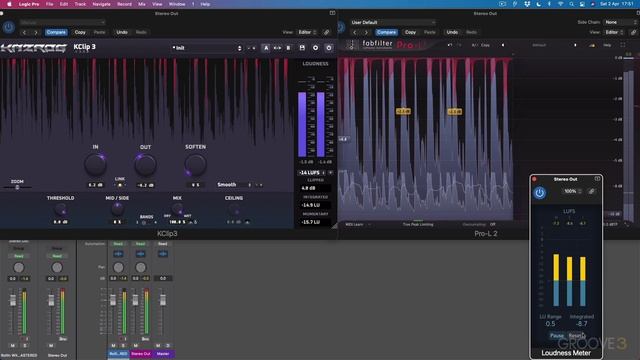Open the Edit menu
640x360 pixels.
[x=64, y=4]
